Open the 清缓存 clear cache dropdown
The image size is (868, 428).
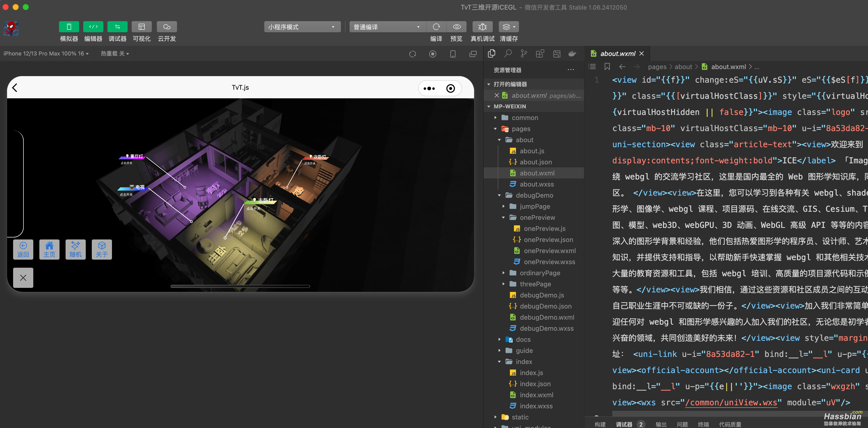(509, 27)
